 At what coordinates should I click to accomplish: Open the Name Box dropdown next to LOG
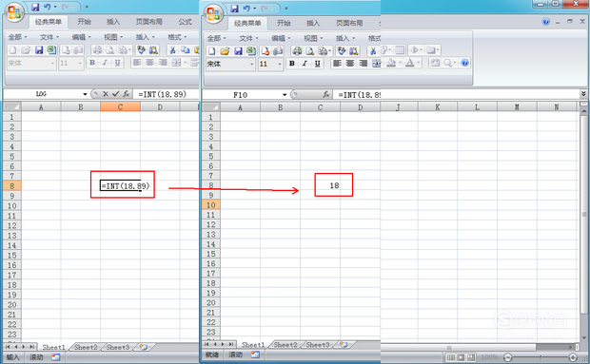point(85,94)
